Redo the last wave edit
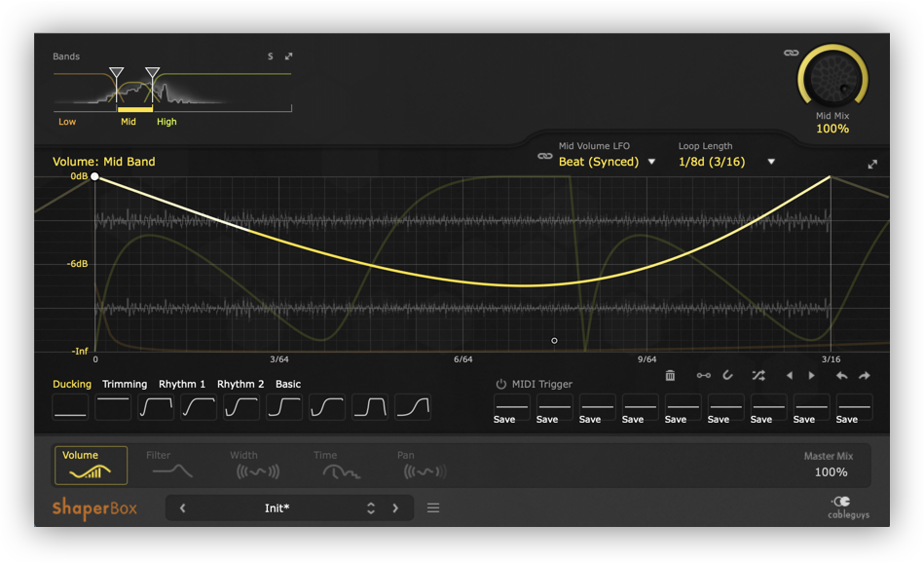The height and width of the screenshot is (563, 924). tap(864, 376)
